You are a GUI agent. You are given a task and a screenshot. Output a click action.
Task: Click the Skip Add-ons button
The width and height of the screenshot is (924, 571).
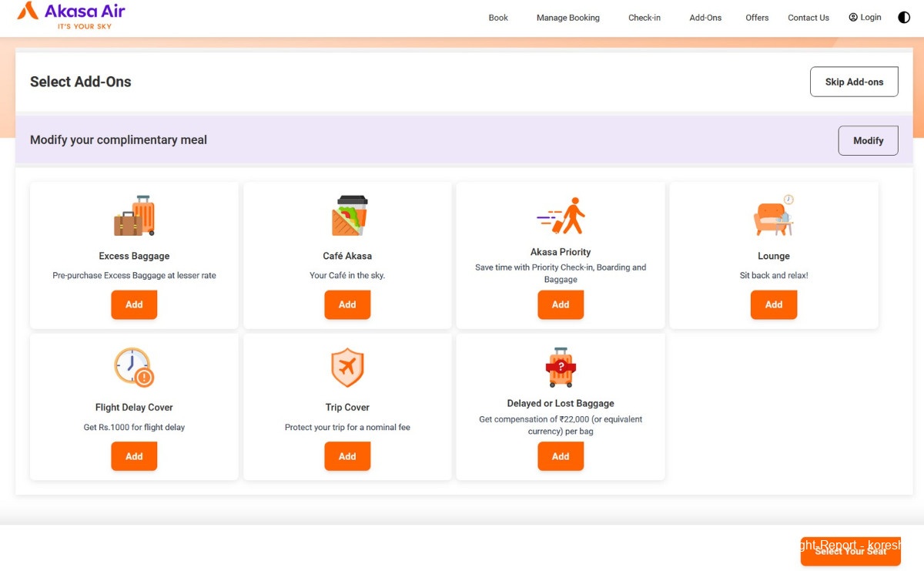[x=854, y=82]
